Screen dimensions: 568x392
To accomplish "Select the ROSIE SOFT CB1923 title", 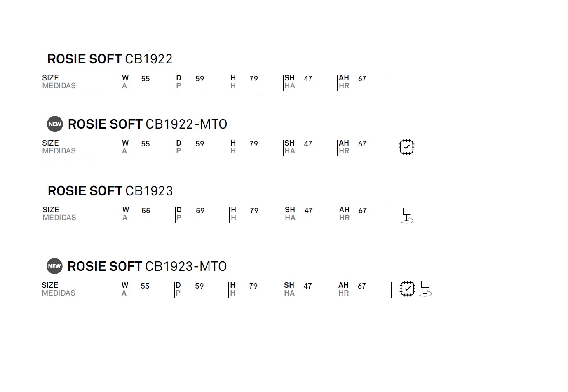I will pyautogui.click(x=110, y=191).
